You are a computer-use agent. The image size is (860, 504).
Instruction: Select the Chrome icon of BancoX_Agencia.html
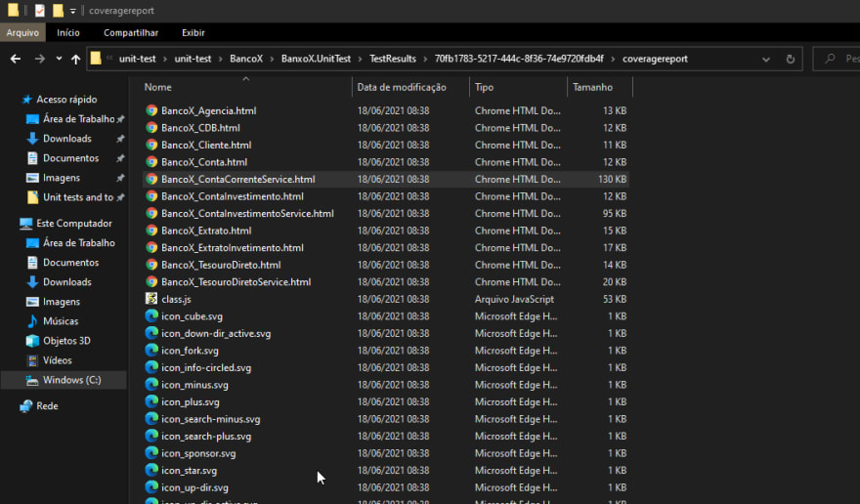tap(151, 110)
